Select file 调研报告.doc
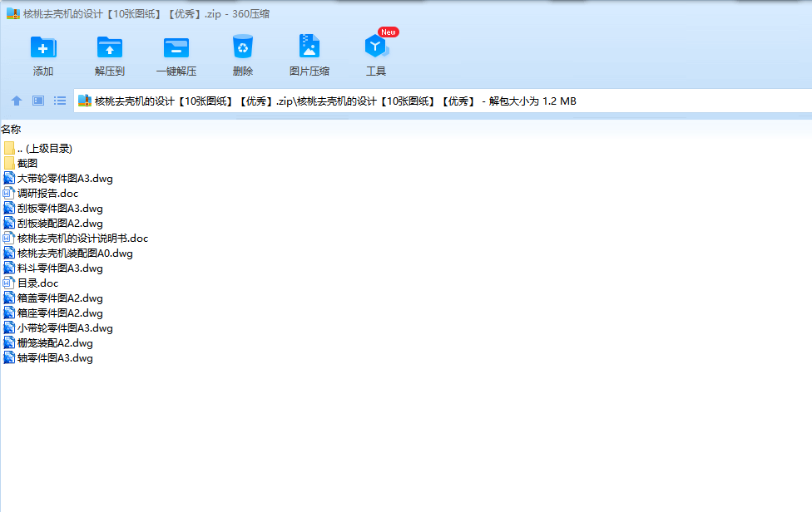Screen dimensions: 812x512 coord(41,194)
